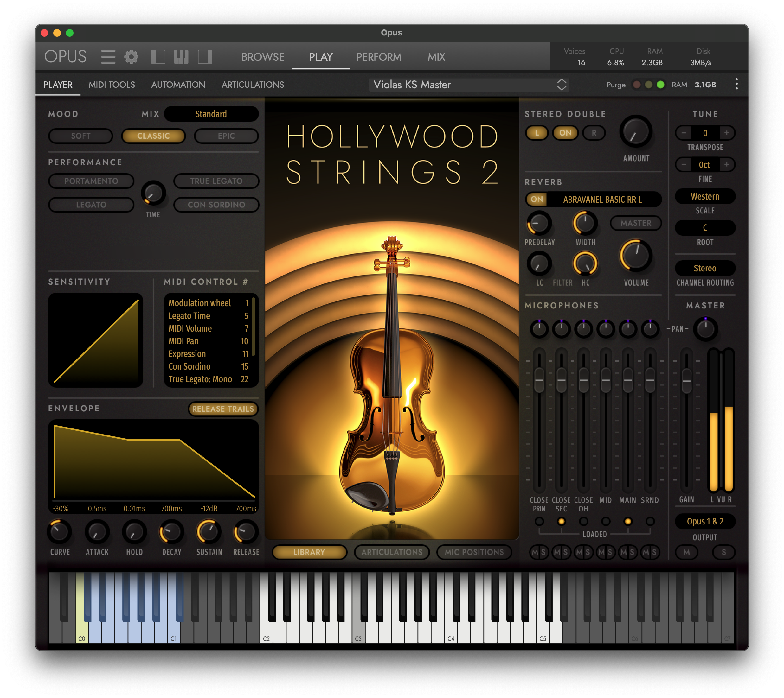Select the Legato performance button
The image size is (784, 698).
pos(91,205)
